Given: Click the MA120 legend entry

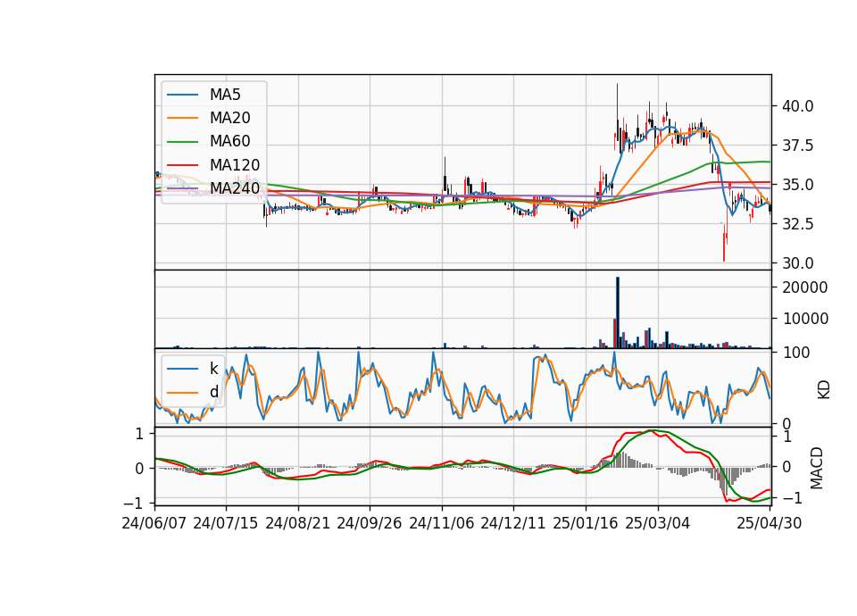Looking at the screenshot, I should click(x=213, y=164).
